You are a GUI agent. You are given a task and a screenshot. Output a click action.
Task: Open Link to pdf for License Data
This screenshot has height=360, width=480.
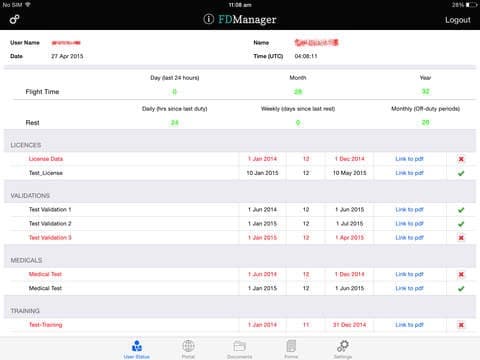click(x=409, y=159)
